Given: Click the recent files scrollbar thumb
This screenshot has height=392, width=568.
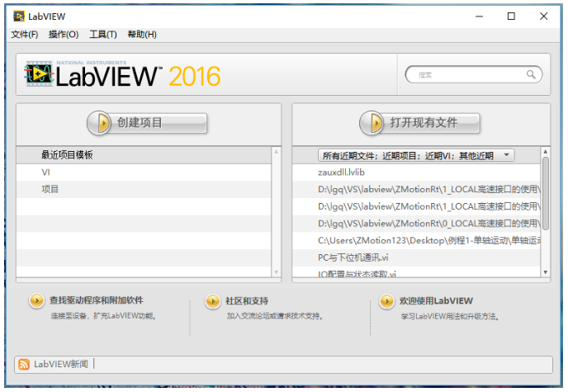Looking at the screenshot, I should [545, 193].
